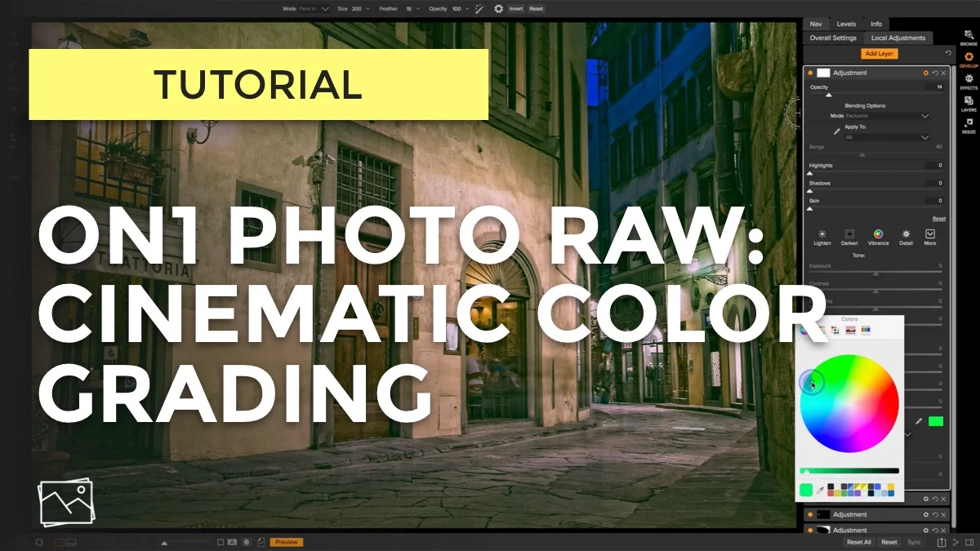Toggle the Preview button at the bottom
The height and width of the screenshot is (551, 980).
click(x=286, y=541)
